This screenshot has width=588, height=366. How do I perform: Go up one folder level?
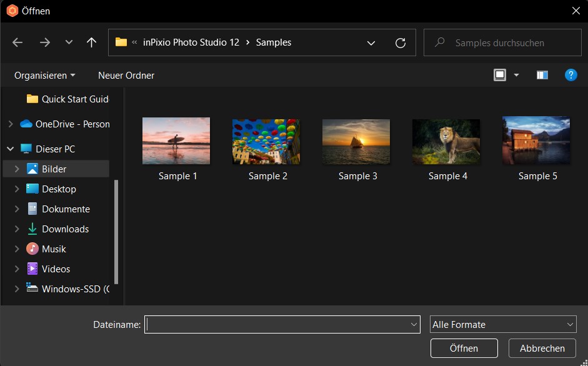coord(91,42)
